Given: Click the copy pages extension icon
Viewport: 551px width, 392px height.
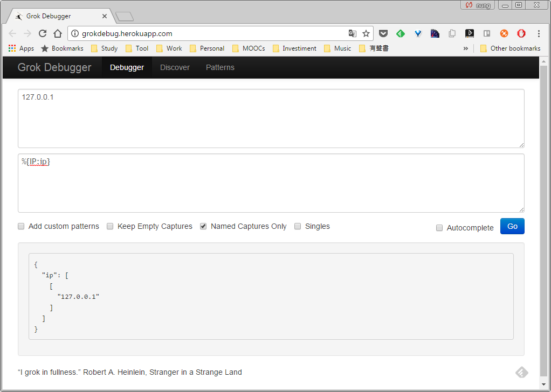Looking at the screenshot, I should (x=452, y=34).
